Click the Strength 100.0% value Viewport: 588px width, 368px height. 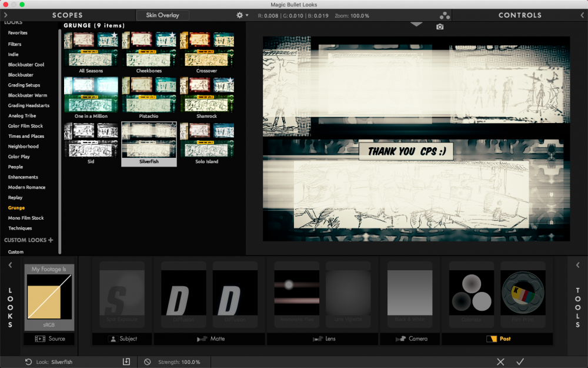pos(191,362)
